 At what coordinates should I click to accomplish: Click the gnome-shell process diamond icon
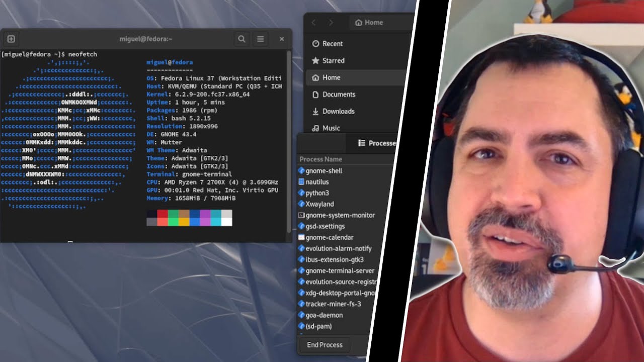pos(301,171)
